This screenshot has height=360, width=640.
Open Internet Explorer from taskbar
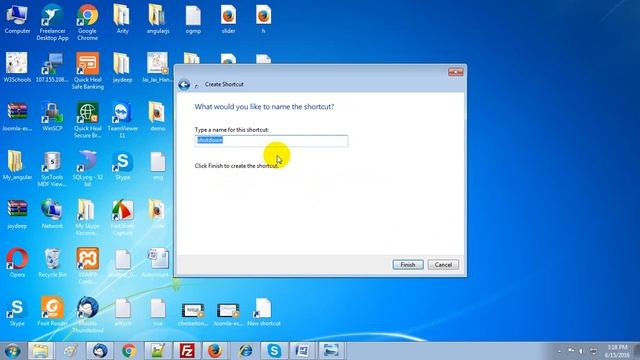pos(245,351)
